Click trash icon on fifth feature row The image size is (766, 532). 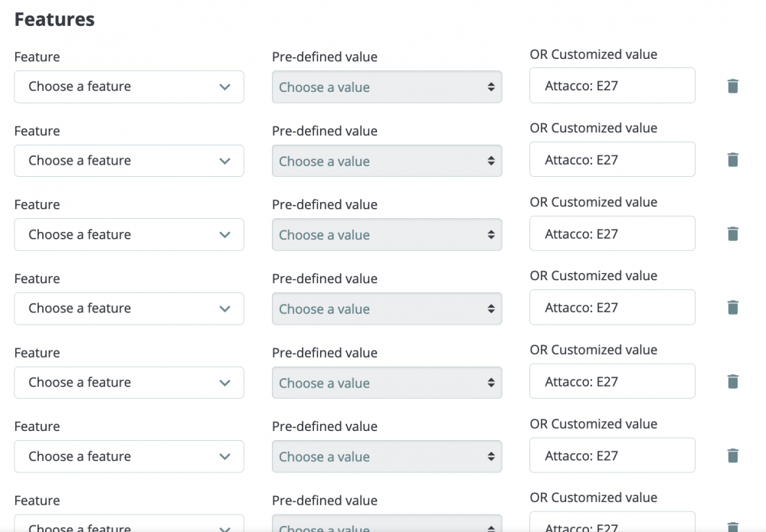pyautogui.click(x=732, y=382)
